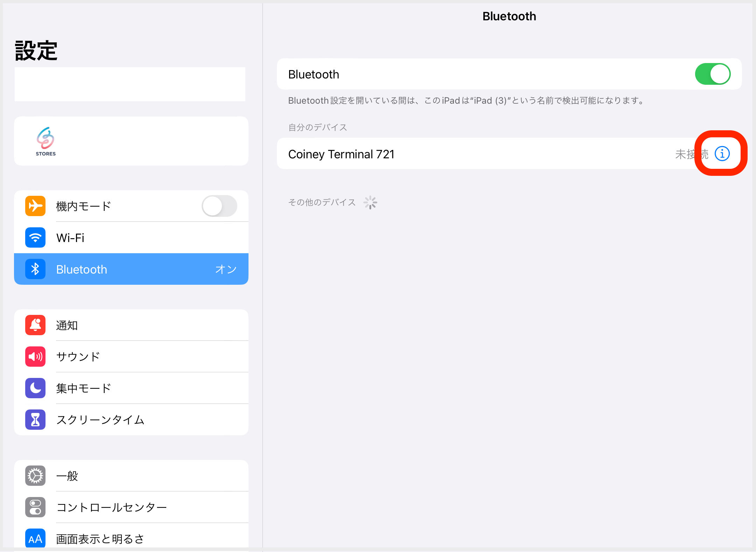
Task: Tap the 自分のデバイス section label
Action: (317, 127)
